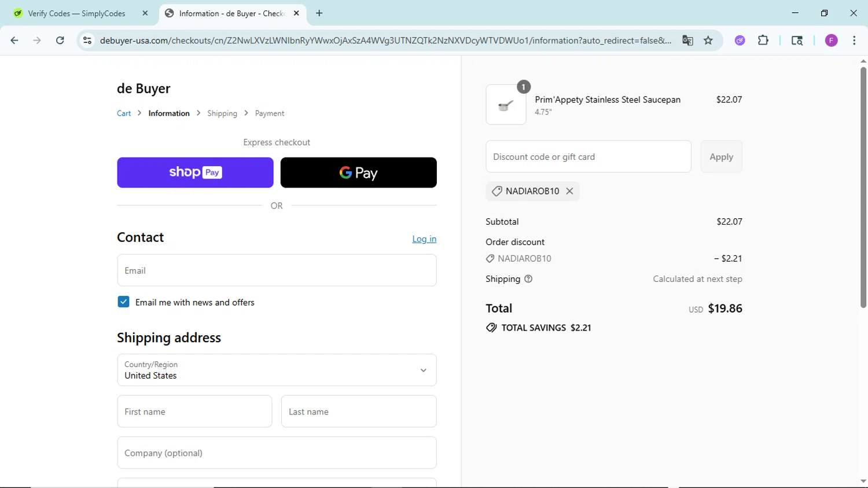Click the browser address bar URL

(385, 41)
